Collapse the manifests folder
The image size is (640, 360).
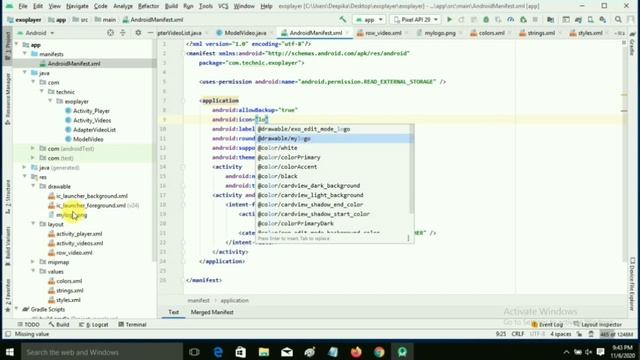click(x=24, y=54)
